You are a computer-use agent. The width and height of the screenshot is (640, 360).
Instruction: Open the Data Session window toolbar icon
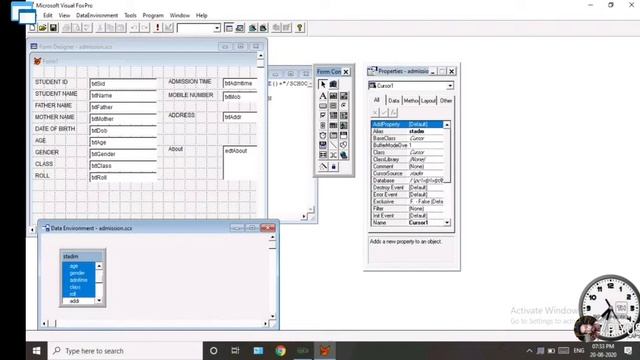[240, 28]
